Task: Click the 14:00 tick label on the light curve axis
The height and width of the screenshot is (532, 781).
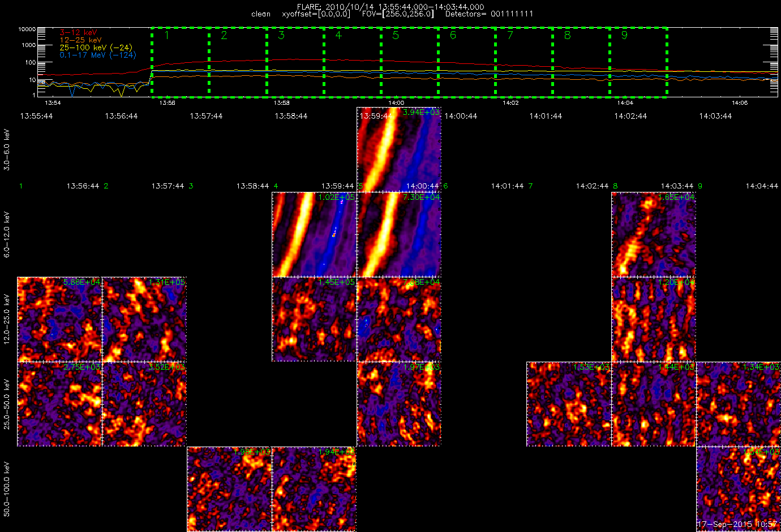Action: coord(396,103)
